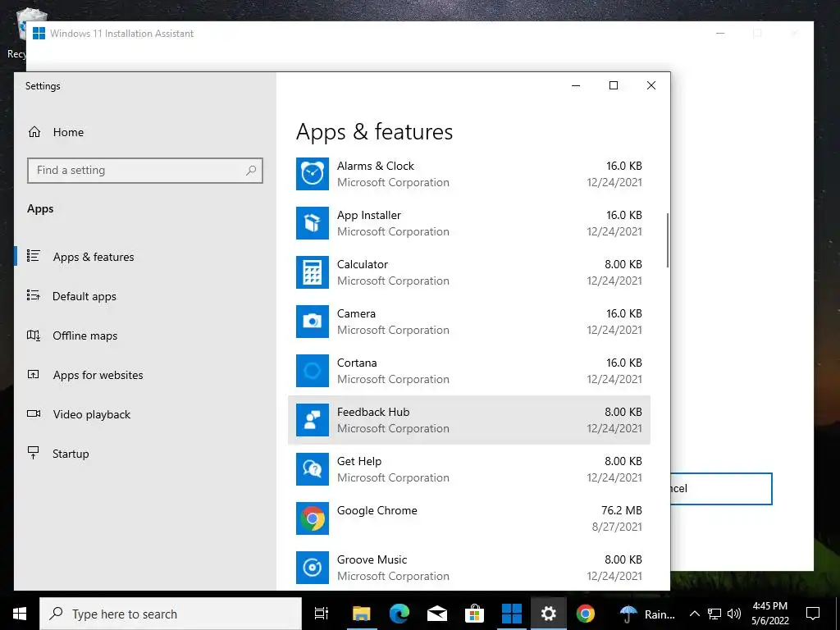
Task: Click the Apps for websites sidebar icon
Action: [33, 374]
